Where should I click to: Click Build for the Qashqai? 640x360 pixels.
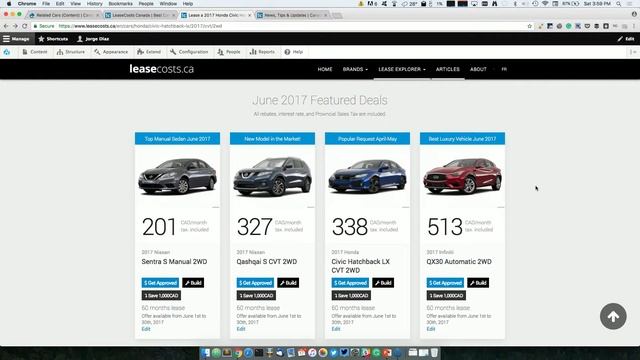(x=288, y=283)
